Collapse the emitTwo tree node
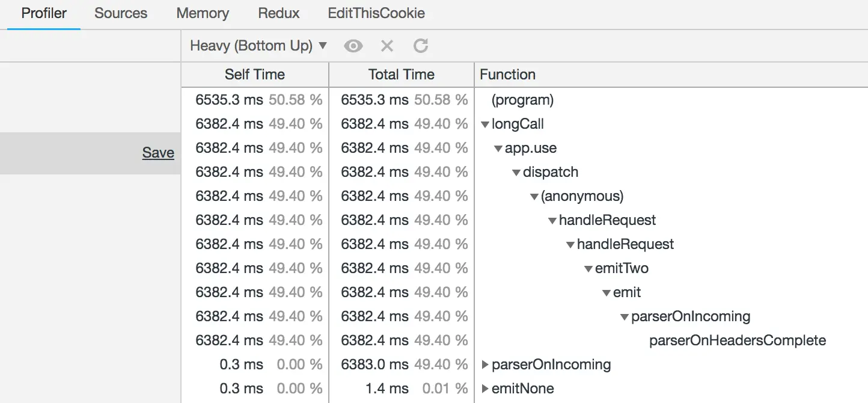 [588, 269]
